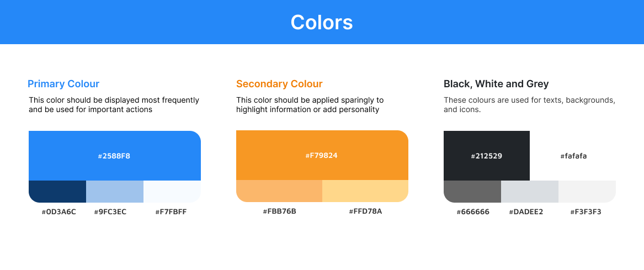
Task: Pick the pale yellow #FFD78A swatch
Action: [365, 191]
